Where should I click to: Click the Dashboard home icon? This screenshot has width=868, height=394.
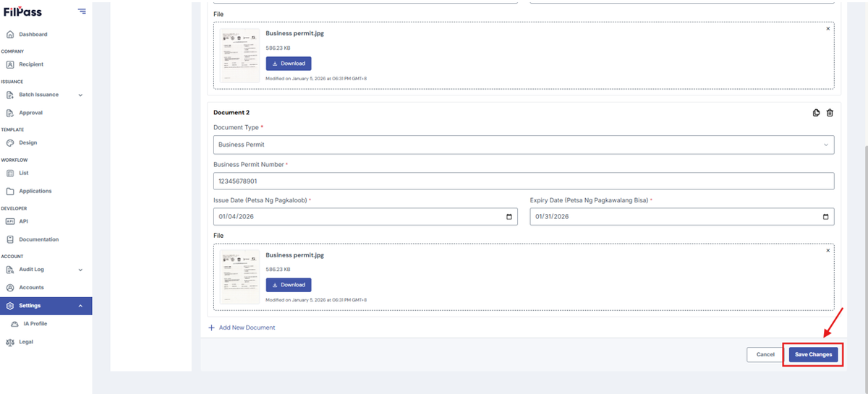[10, 34]
